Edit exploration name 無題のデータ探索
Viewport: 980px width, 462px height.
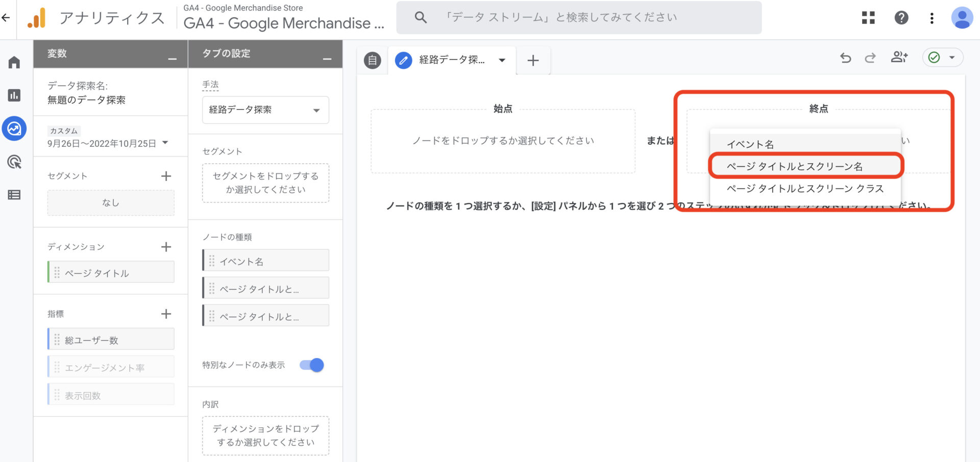(86, 100)
